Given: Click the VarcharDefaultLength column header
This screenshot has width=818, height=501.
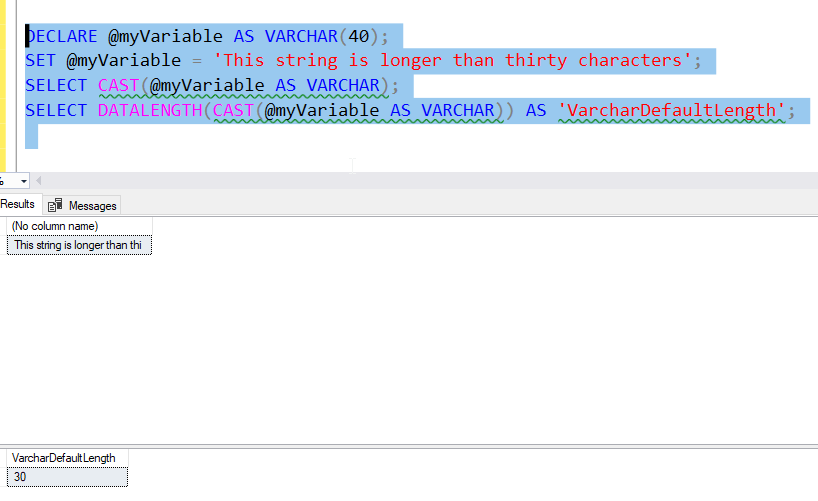Looking at the screenshot, I should (65, 458).
